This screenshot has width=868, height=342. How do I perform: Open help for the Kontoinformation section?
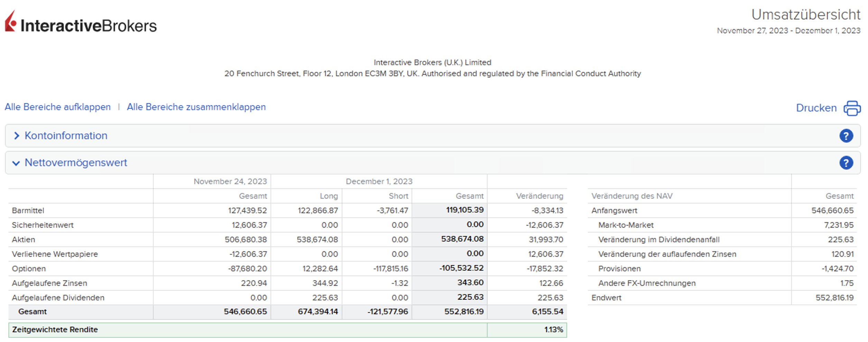click(x=846, y=136)
